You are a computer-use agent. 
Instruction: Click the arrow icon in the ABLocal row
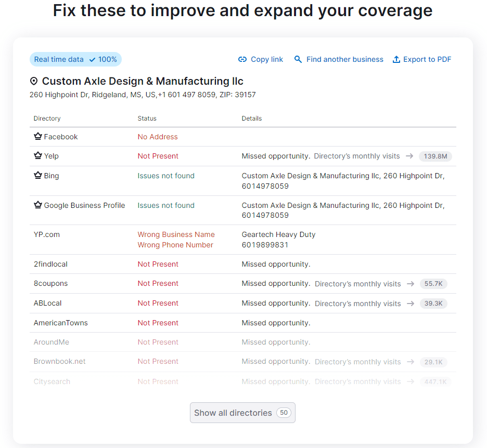pyautogui.click(x=411, y=304)
